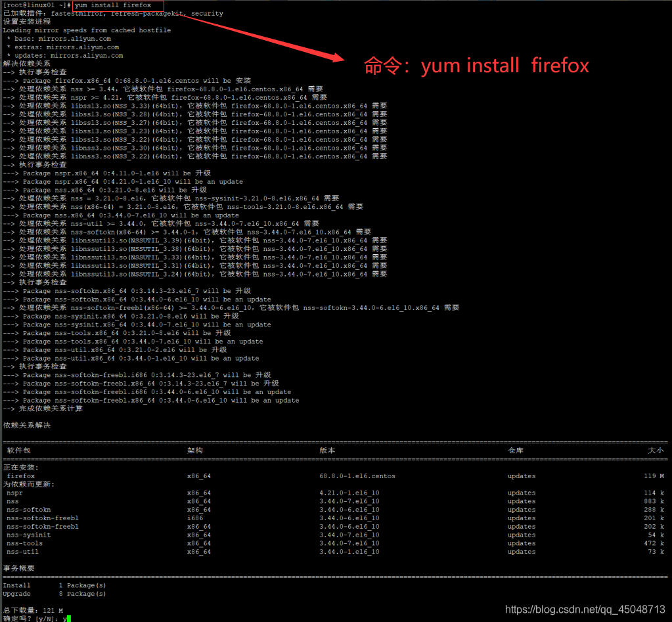Click 'Package nss-util.x86_64 0:3.44.0-1.el6_10' line
672x622 pixels.
(x=131, y=358)
